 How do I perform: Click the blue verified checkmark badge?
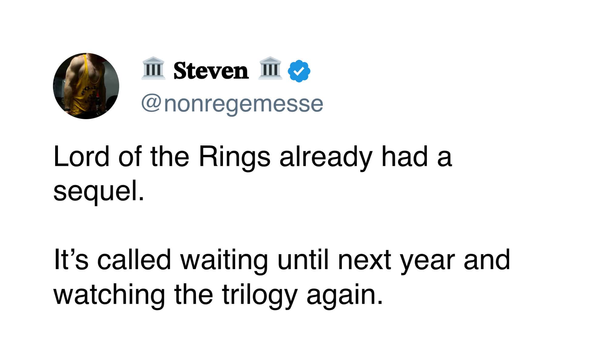[299, 71]
